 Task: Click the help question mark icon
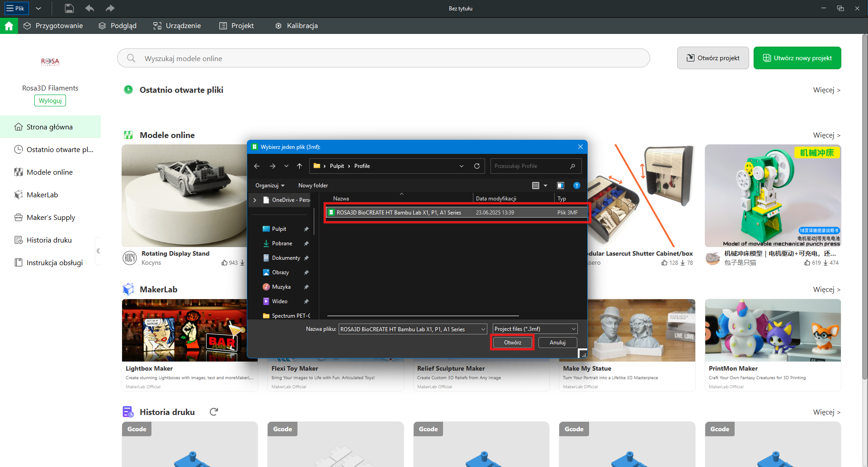[576, 186]
